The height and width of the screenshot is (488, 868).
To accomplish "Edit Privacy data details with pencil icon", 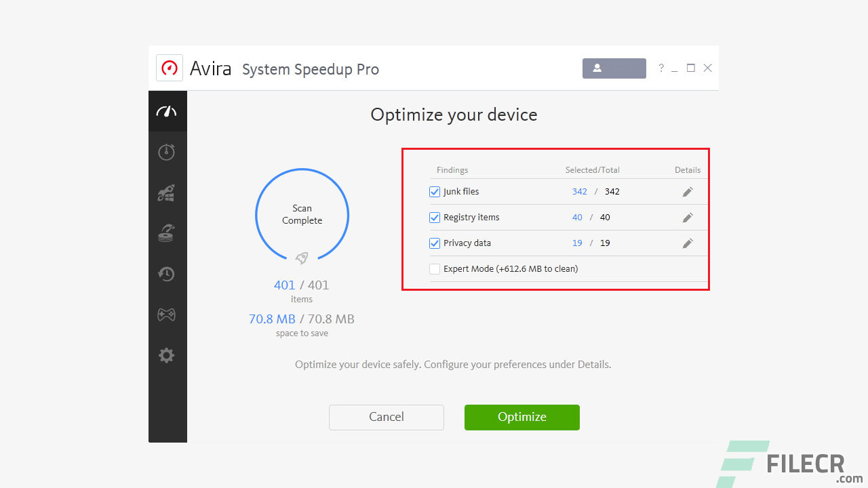I will tap(688, 243).
